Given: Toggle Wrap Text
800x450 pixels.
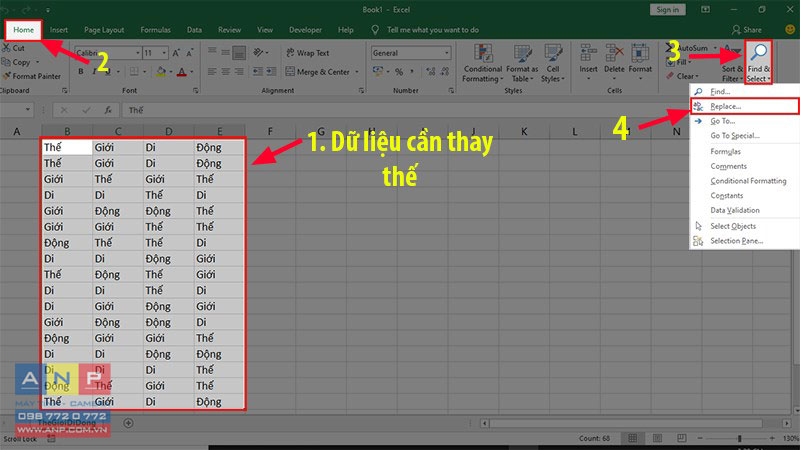Looking at the screenshot, I should tap(308, 53).
